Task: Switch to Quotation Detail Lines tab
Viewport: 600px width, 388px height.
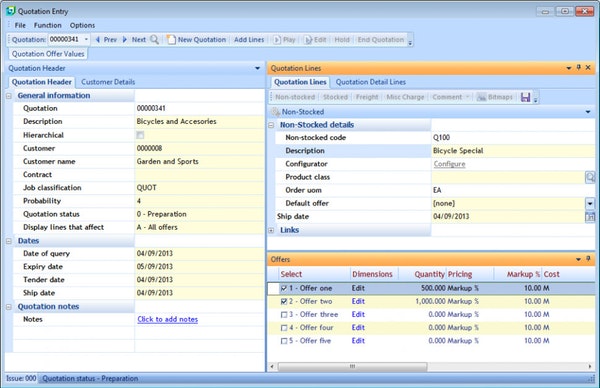Action: [370, 82]
